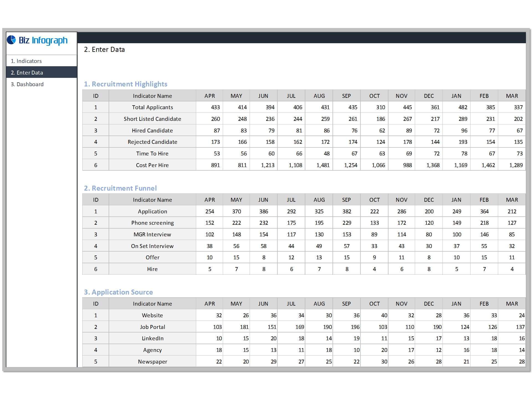This screenshot has width=532, height=399.
Task: Click Application FEB value 364
Action: coord(484,211)
